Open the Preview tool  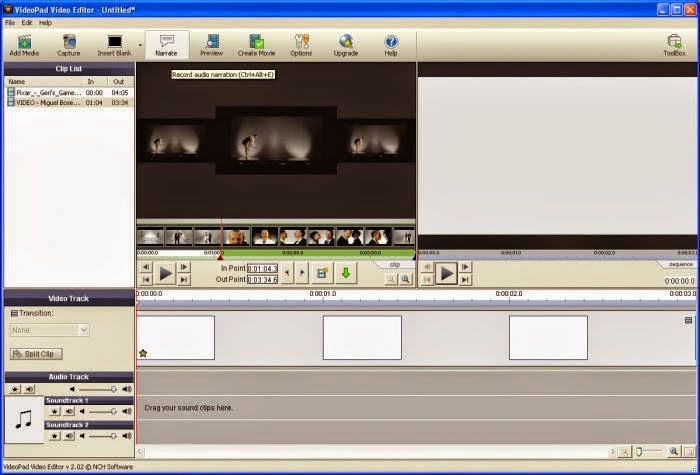211,45
